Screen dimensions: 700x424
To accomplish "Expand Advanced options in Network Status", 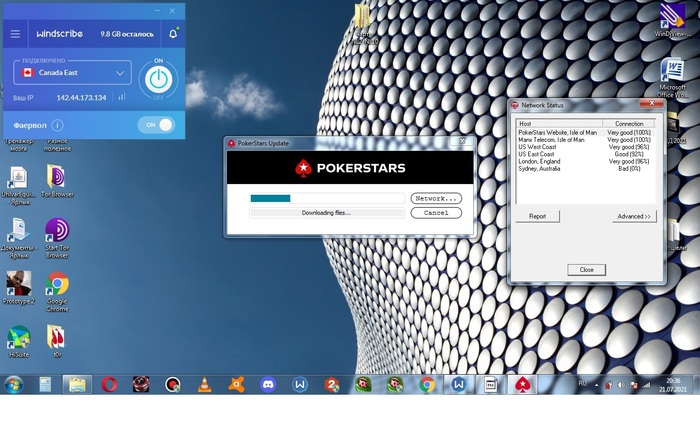I will [x=634, y=216].
